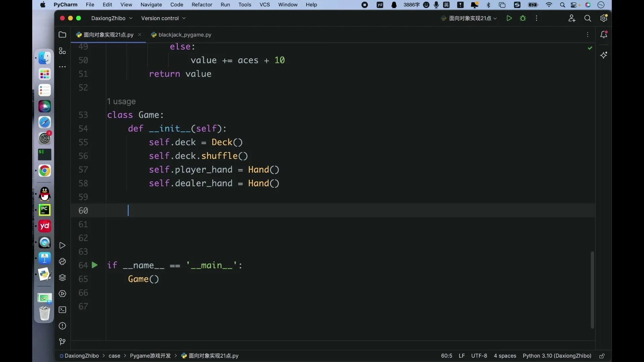Image resolution: width=644 pixels, height=362 pixels.
Task: Click the gutter run arrow at line 64
Action: click(x=95, y=265)
